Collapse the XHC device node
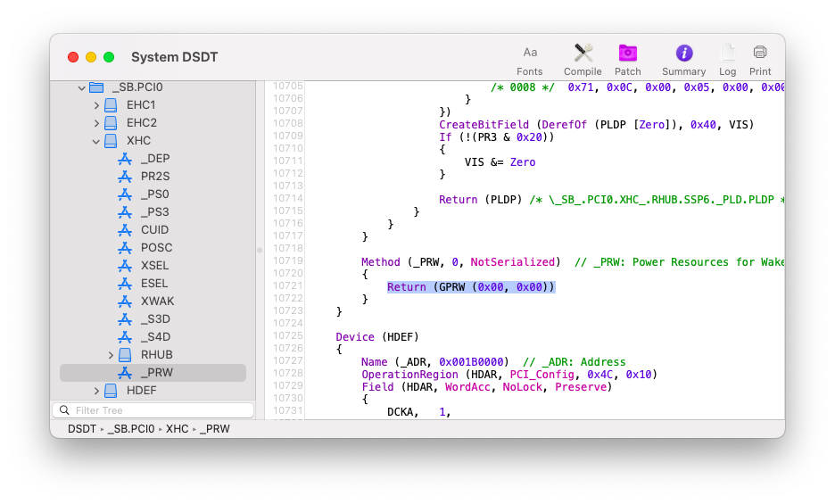The image size is (835, 504). click(95, 141)
